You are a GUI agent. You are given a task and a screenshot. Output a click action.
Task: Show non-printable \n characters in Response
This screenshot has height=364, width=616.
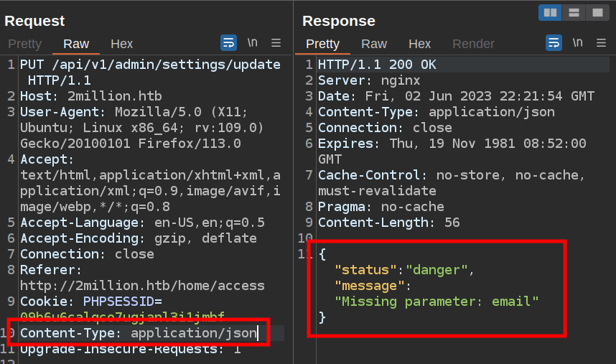click(578, 43)
